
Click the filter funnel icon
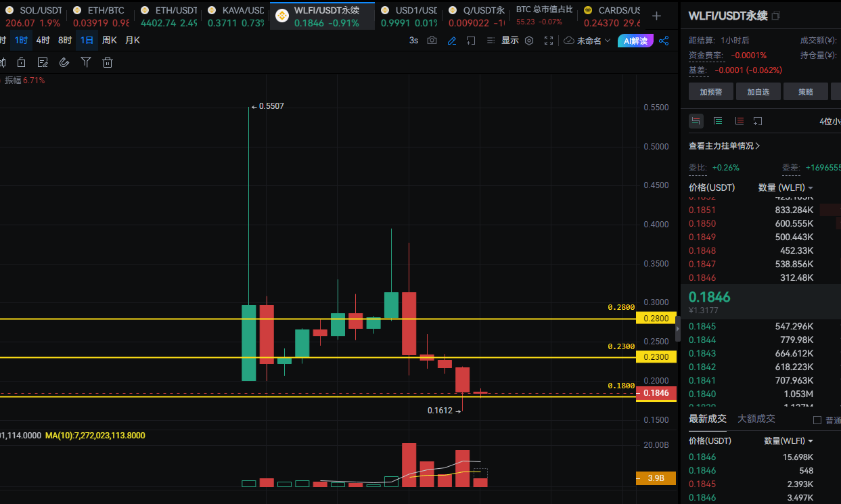(x=86, y=63)
